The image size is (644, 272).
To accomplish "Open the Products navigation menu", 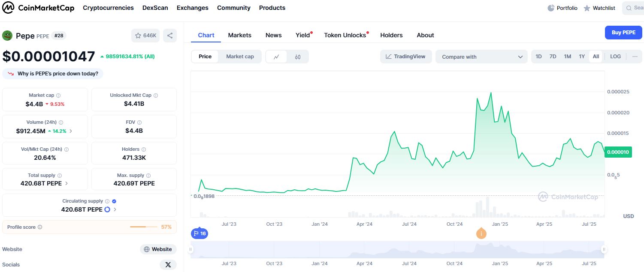I will tap(272, 8).
